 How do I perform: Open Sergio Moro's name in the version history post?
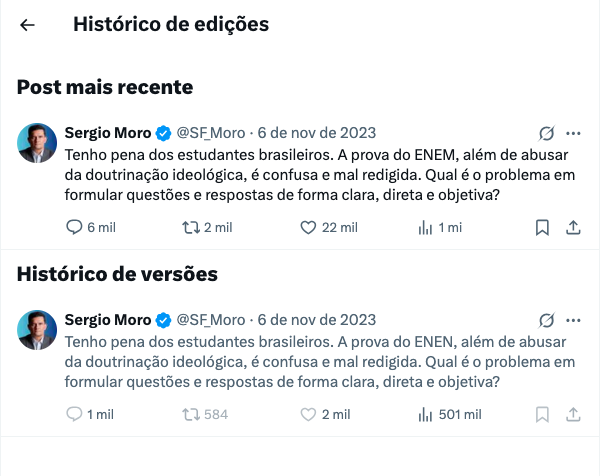pyautogui.click(x=107, y=320)
